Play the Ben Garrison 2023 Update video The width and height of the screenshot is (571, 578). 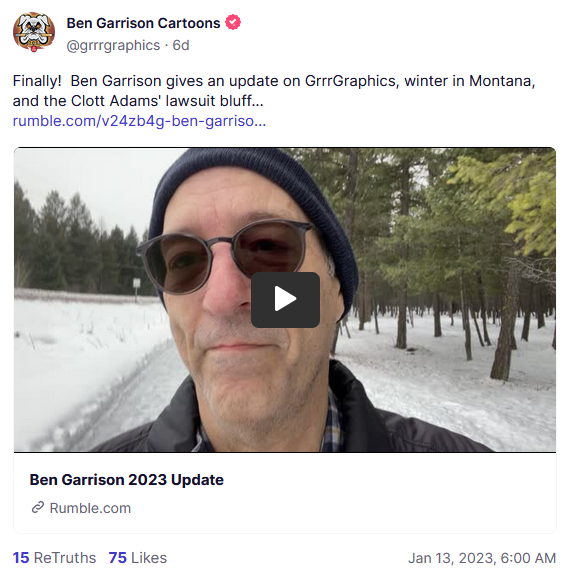click(285, 300)
